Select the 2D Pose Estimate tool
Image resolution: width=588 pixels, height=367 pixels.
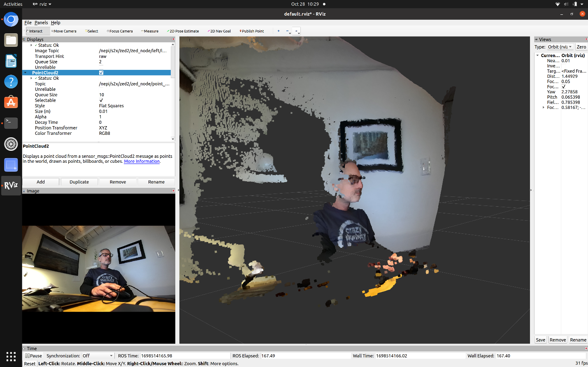[x=183, y=31]
